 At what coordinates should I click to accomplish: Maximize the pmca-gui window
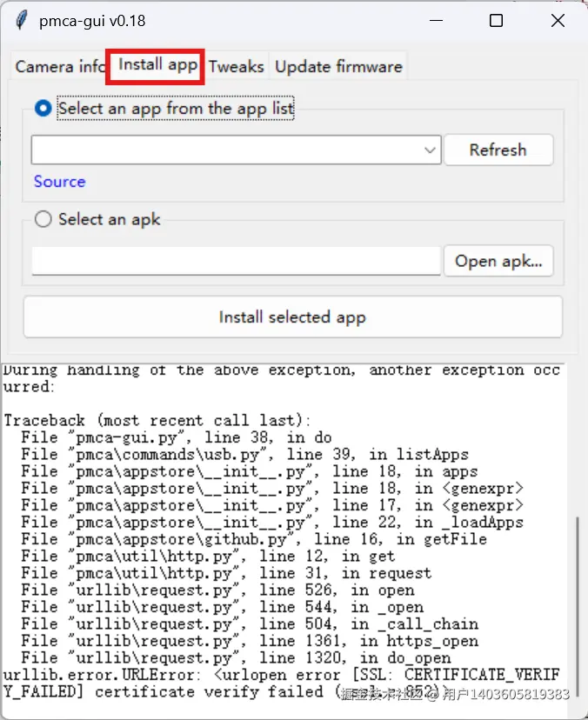[496, 21]
